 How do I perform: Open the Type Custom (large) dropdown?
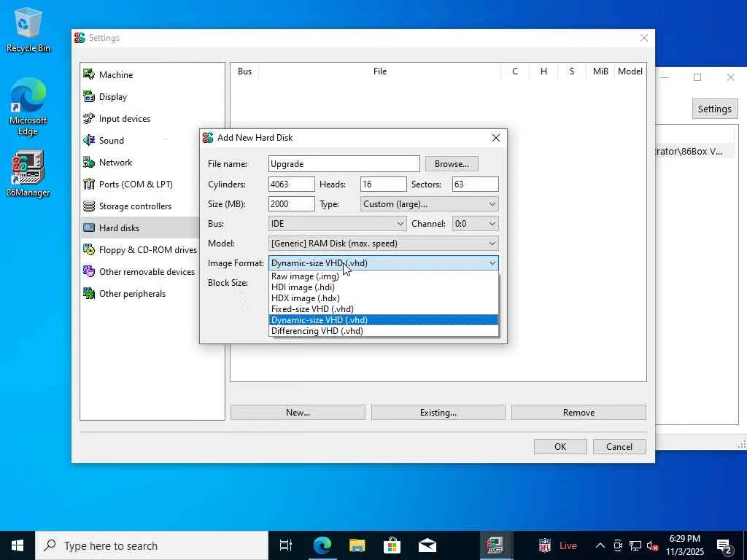(429, 204)
